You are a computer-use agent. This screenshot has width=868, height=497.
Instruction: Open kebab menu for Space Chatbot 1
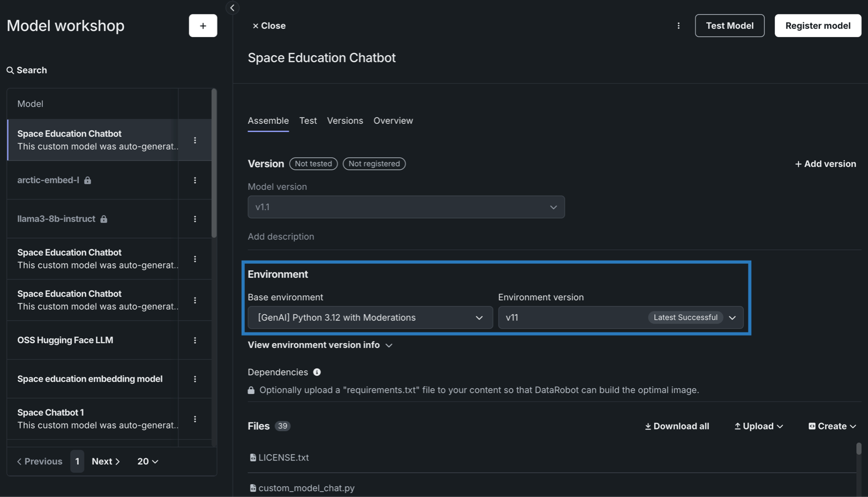coord(195,419)
